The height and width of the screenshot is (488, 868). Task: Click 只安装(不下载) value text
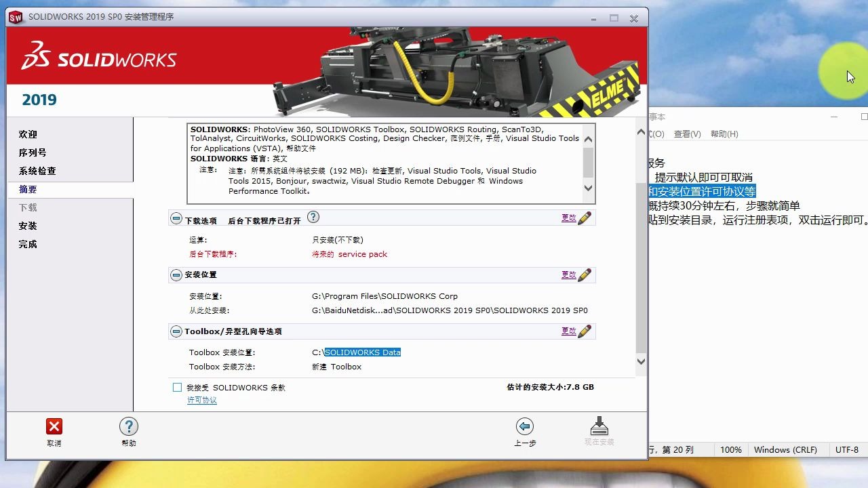(337, 240)
